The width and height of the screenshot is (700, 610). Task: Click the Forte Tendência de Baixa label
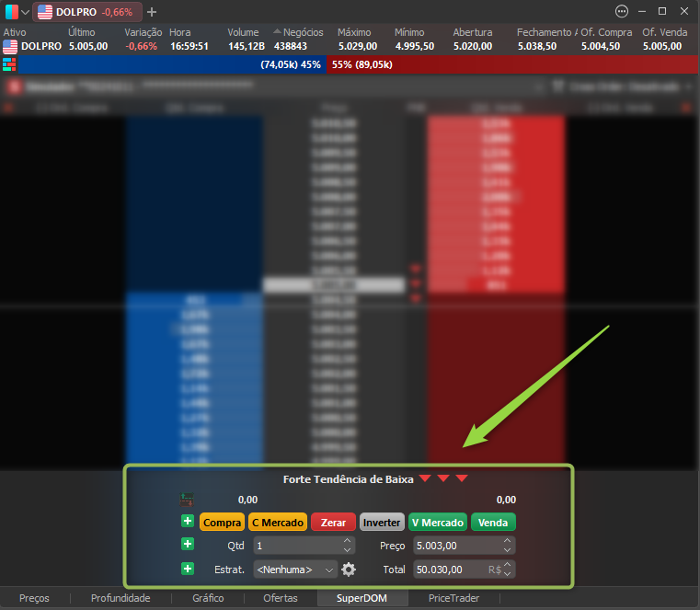point(349,479)
